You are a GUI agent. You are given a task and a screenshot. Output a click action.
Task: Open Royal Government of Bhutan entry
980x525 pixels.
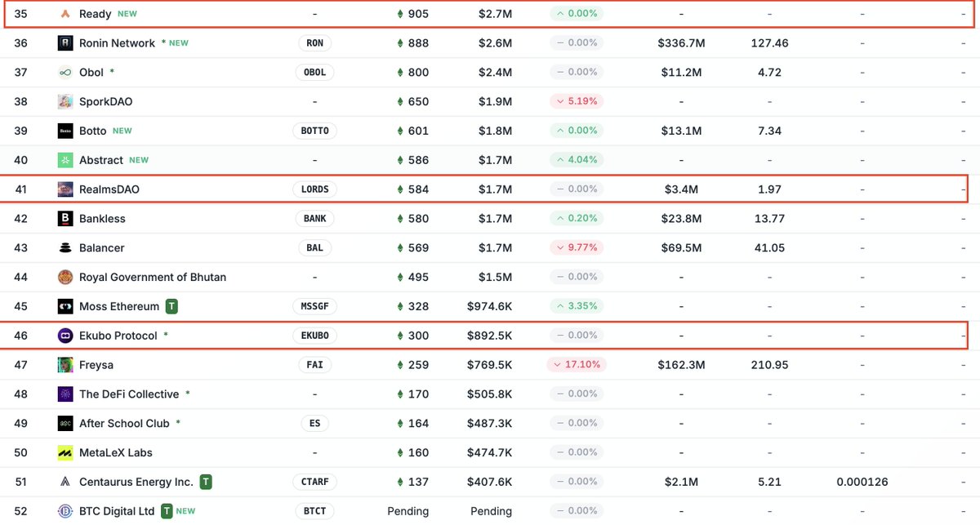point(153,278)
